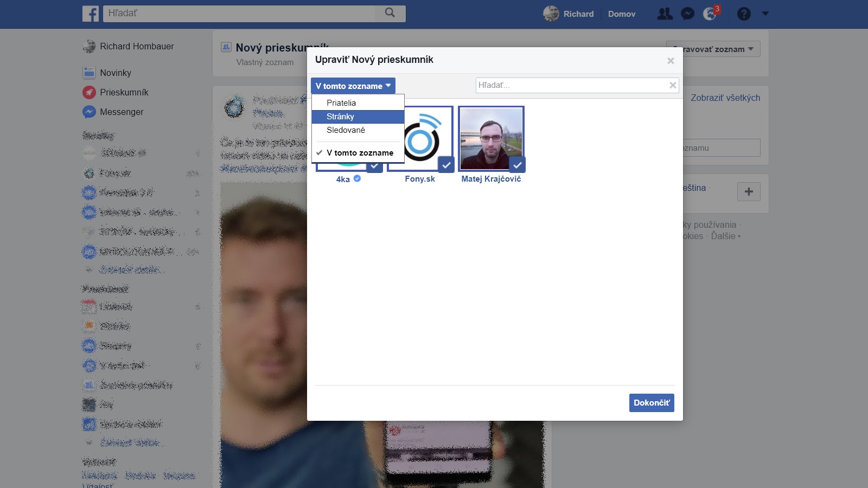The height and width of the screenshot is (488, 868).
Task: Clear the dialog search field with X
Action: coord(673,85)
